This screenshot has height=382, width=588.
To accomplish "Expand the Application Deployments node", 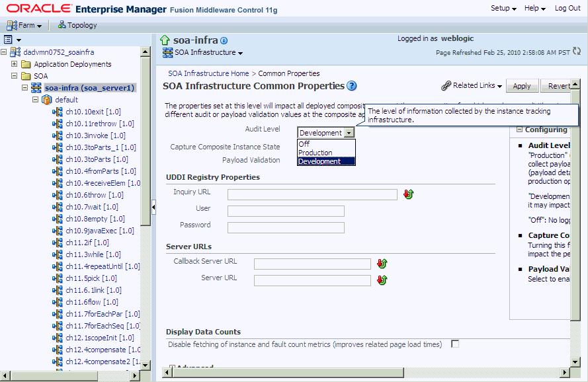I will [x=15, y=64].
